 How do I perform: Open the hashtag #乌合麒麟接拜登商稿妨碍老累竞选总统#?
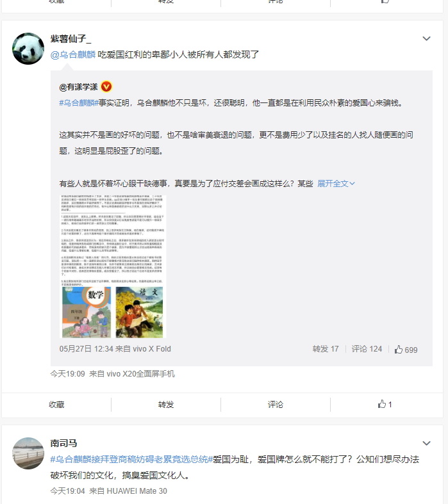click(x=131, y=459)
